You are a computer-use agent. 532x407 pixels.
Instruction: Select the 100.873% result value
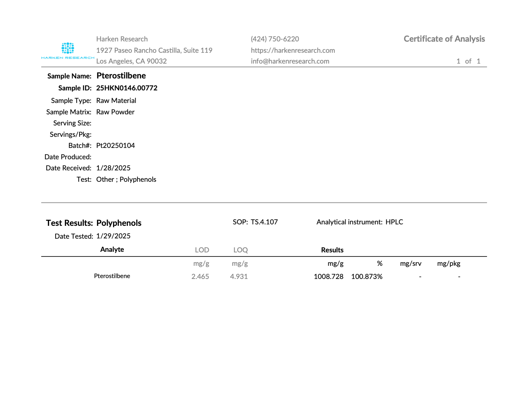click(x=367, y=277)
